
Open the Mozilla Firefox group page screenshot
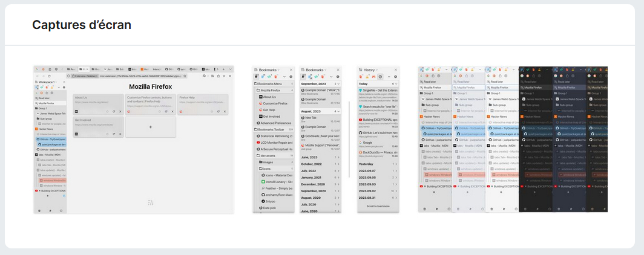(134, 140)
